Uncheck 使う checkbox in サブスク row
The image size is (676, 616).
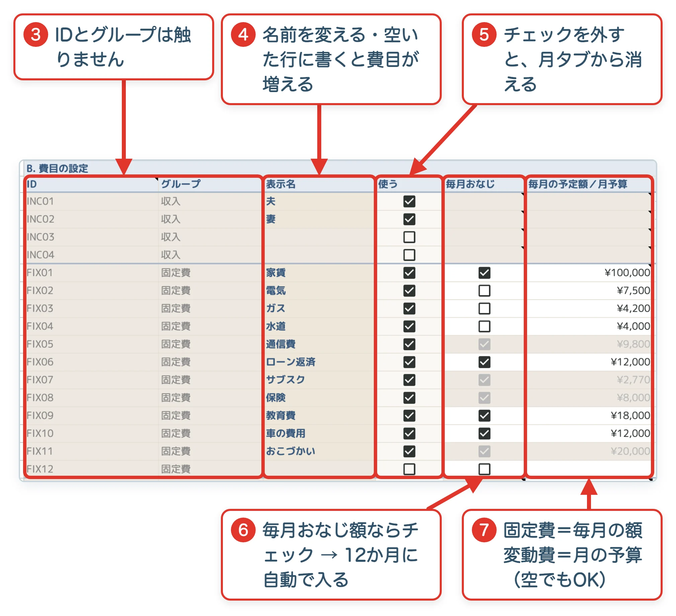(409, 379)
